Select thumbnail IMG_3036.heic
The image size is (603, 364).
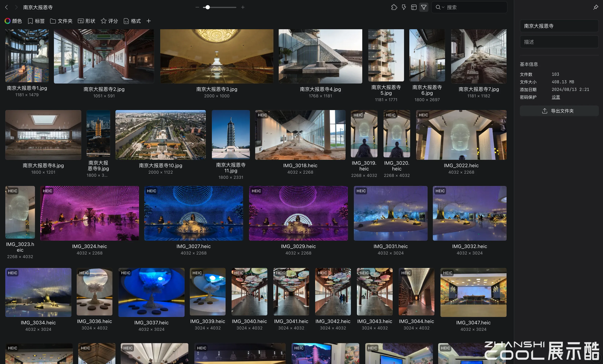(x=95, y=292)
